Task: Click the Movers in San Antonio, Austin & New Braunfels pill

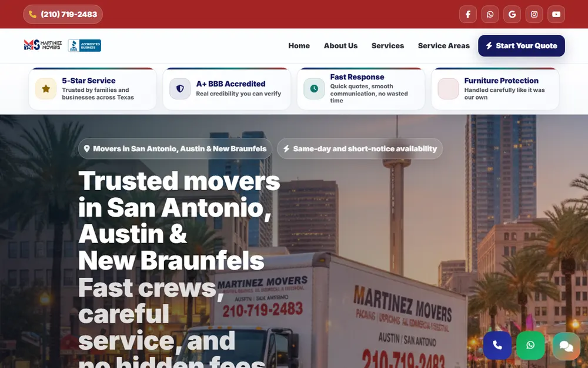Action: click(175, 149)
